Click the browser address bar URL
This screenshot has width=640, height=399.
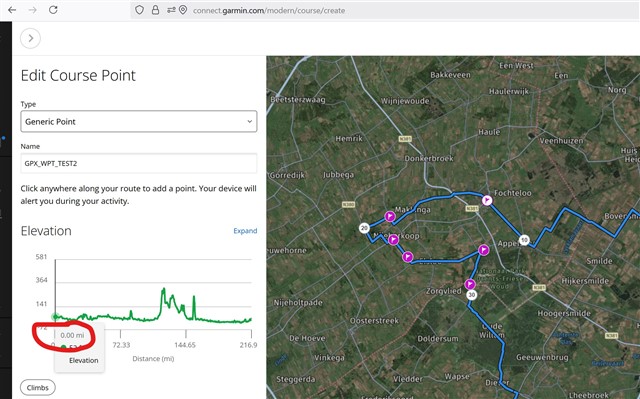[x=269, y=11]
